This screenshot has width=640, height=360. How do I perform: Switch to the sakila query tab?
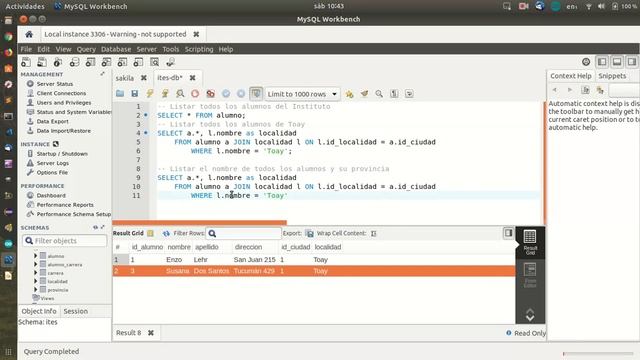tap(124, 78)
